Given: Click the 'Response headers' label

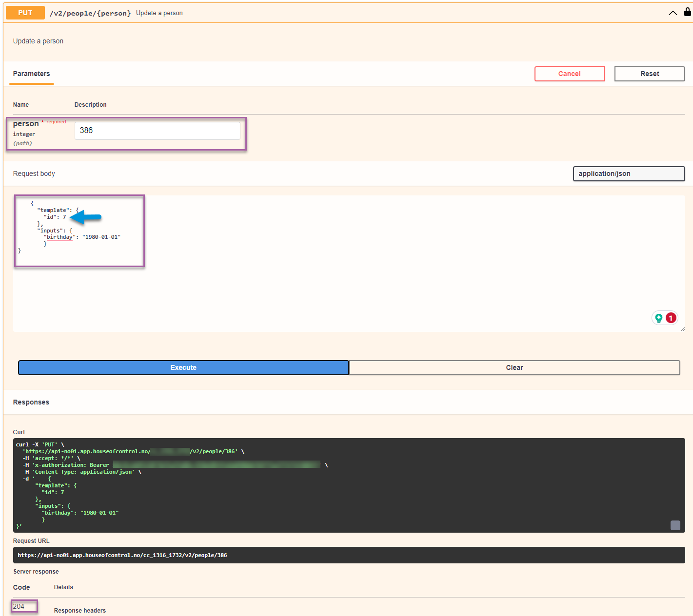Looking at the screenshot, I should (x=80, y=611).
